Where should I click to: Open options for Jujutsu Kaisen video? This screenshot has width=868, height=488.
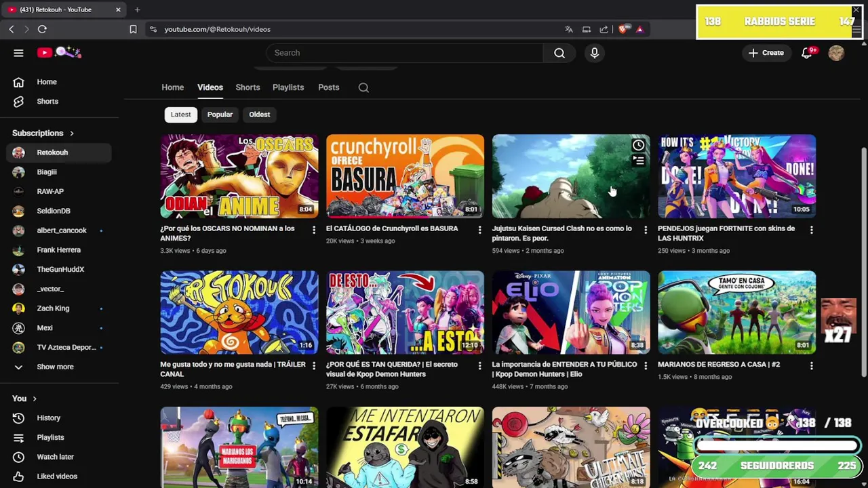[645, 230]
